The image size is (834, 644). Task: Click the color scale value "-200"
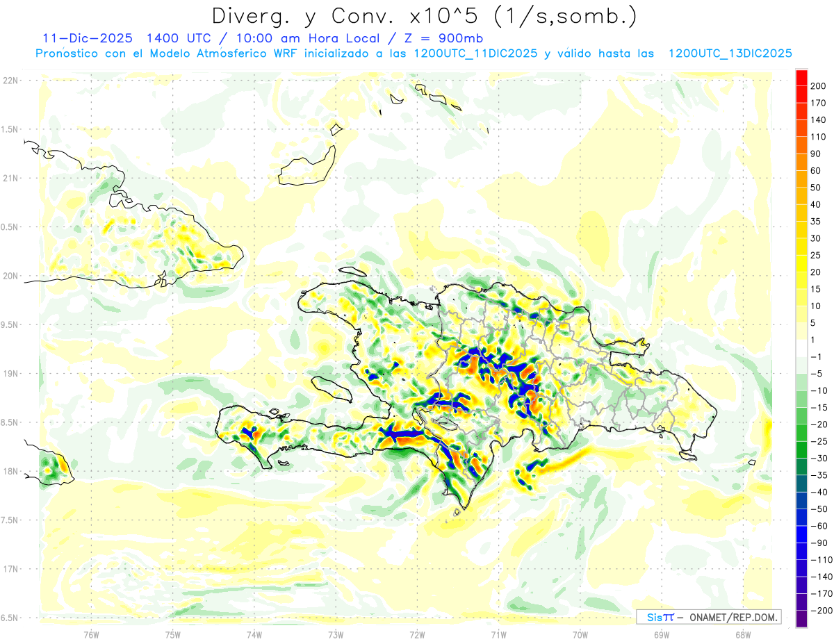coord(821,610)
